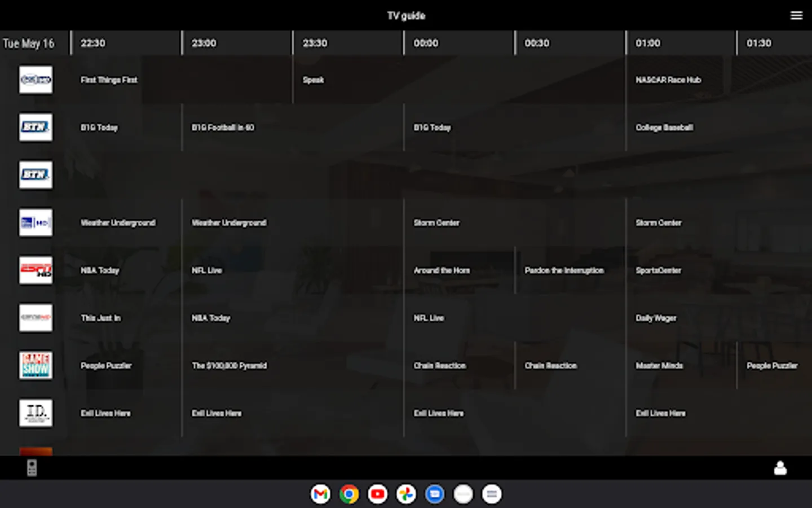Select the BTN channel logo in the empty row
The width and height of the screenshot is (812, 508).
(x=36, y=175)
